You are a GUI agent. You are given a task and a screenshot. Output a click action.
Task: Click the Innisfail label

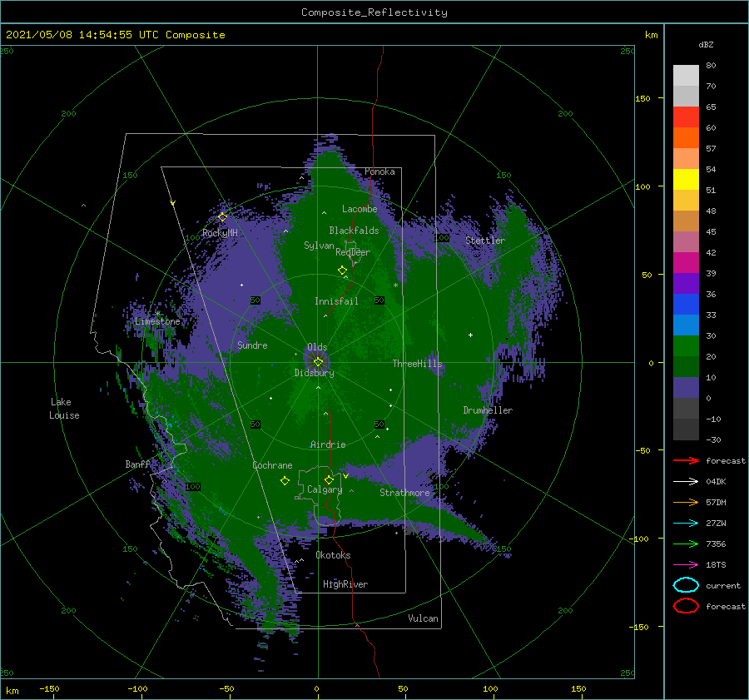[336, 301]
